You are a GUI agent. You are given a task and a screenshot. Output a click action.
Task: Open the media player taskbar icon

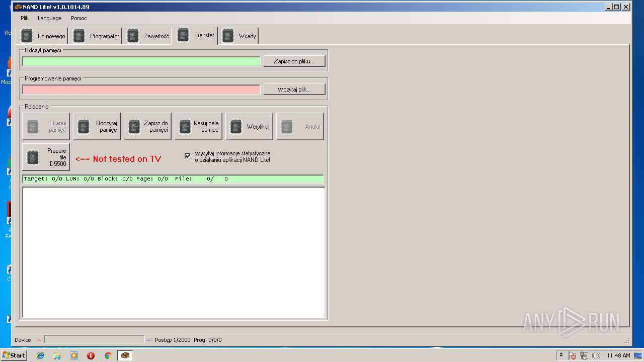[x=74, y=355]
